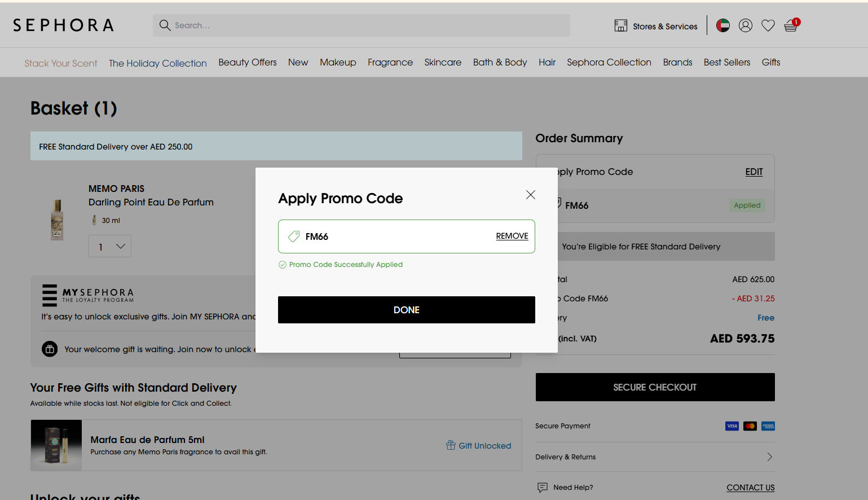Open The Holiday Collection menu

(x=158, y=63)
